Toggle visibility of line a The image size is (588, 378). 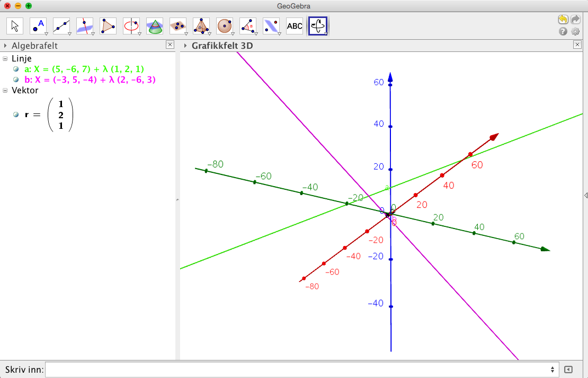[15, 69]
